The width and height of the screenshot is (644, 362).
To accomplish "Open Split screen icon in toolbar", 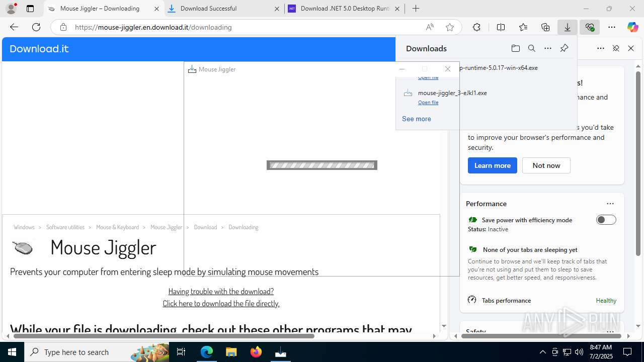I will click(501, 27).
